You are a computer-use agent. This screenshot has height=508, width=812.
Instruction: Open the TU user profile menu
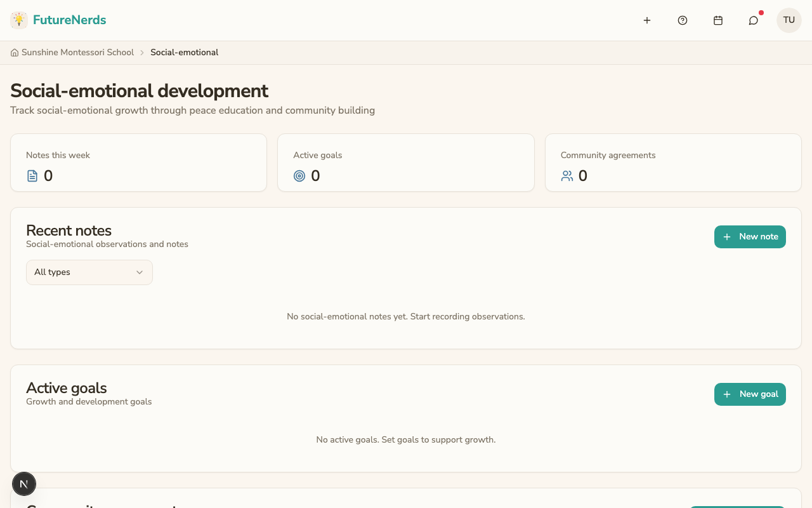pos(789,20)
